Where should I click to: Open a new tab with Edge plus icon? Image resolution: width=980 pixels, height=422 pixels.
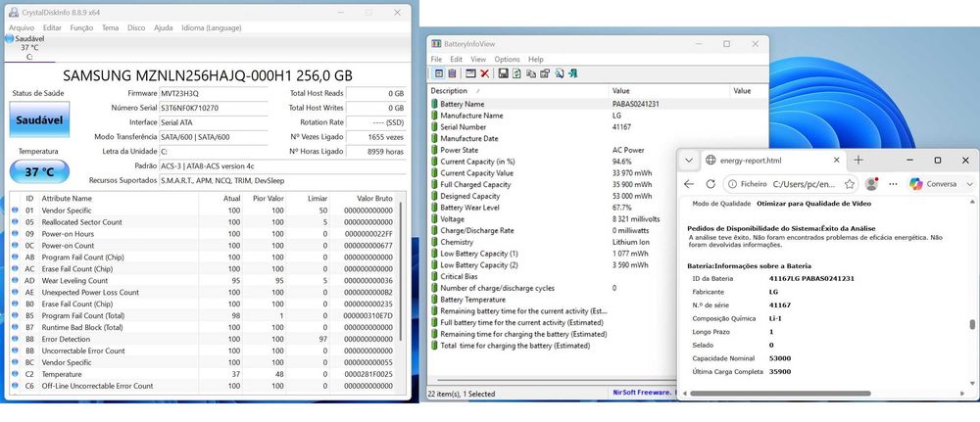click(x=858, y=161)
